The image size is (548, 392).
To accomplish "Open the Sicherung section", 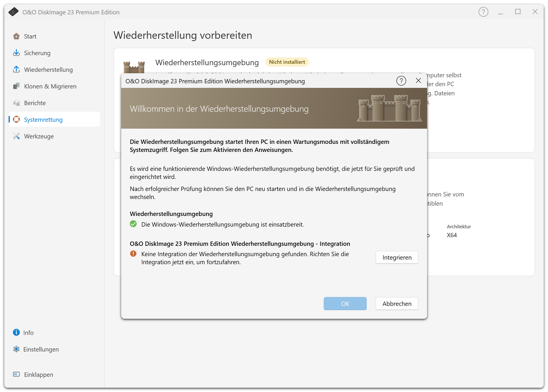I will [x=54, y=53].
